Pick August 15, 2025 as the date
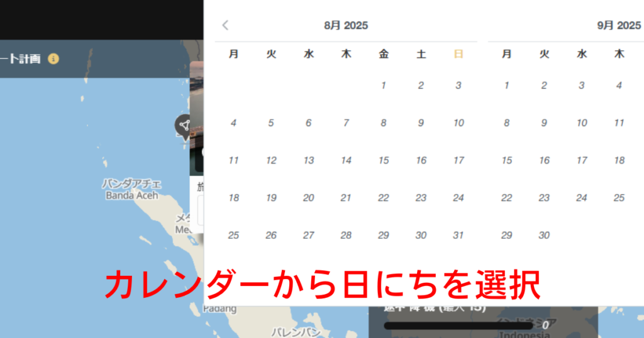The width and height of the screenshot is (644, 338). click(384, 160)
